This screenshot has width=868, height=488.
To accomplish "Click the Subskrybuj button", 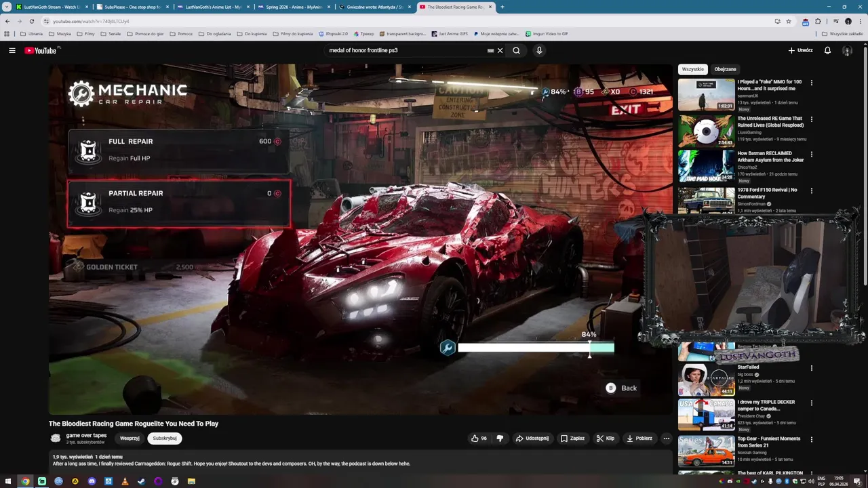I will 165,439.
